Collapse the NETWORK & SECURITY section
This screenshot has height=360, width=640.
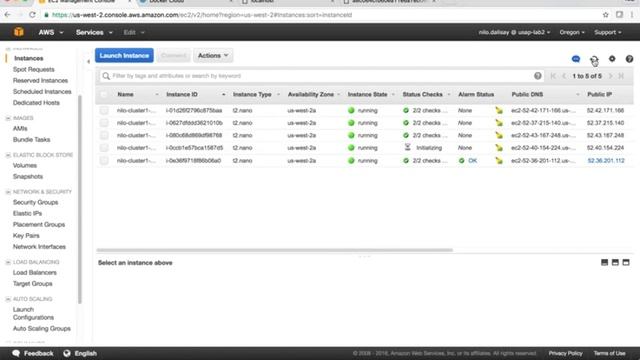tap(8, 192)
